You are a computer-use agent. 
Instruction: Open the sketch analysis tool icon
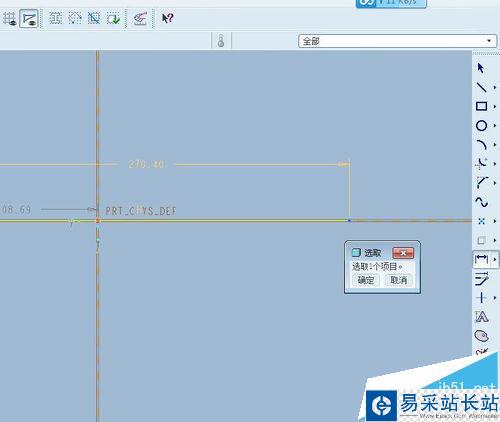[x=140, y=19]
